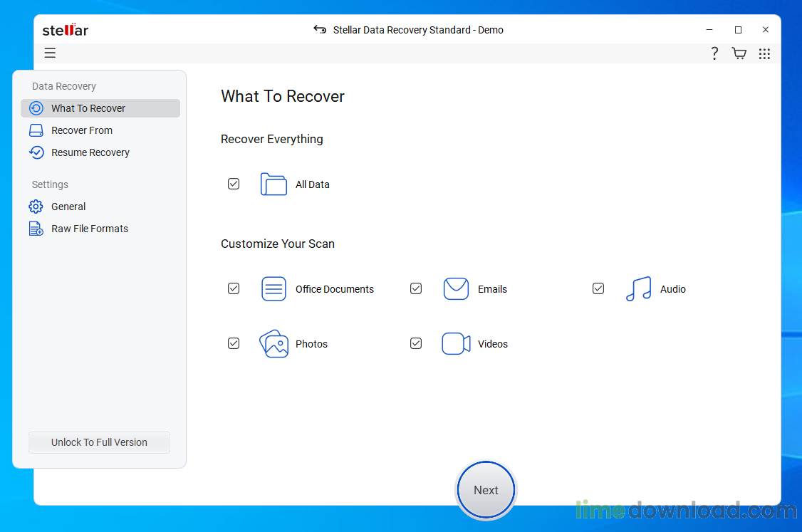Viewport: 802px width, 532px height.
Task: Click the Emails label
Action: point(493,289)
